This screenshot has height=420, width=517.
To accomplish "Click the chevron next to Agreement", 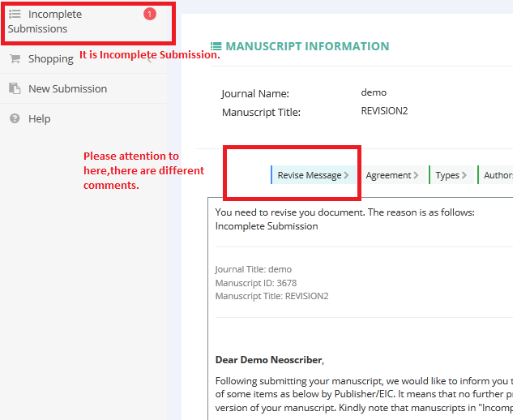I will click(x=416, y=175).
